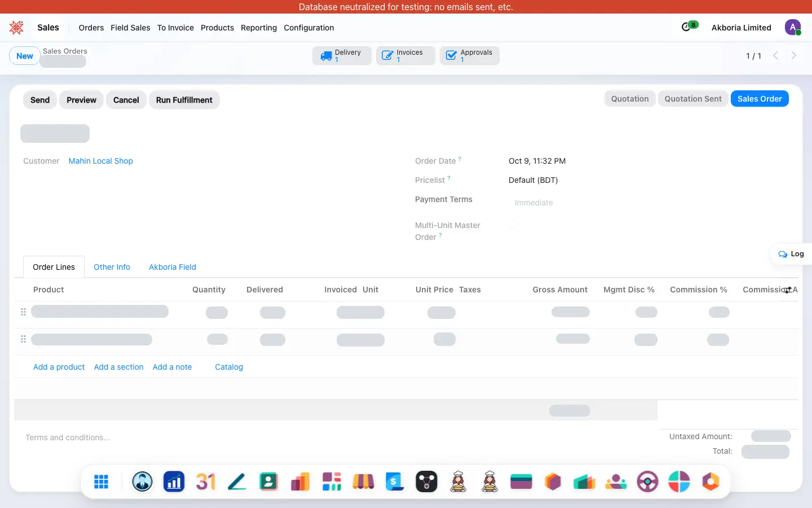
Task: Open the people group app icon
Action: click(616, 482)
